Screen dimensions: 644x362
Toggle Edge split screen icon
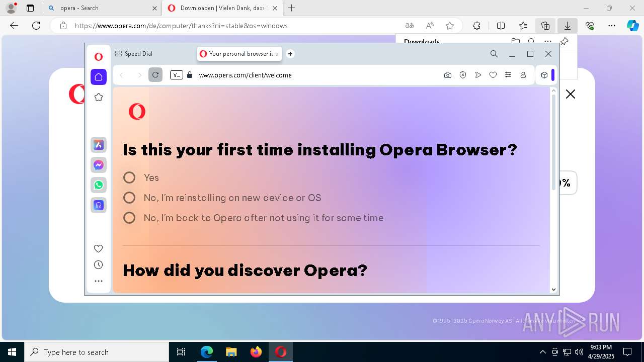[x=501, y=26]
